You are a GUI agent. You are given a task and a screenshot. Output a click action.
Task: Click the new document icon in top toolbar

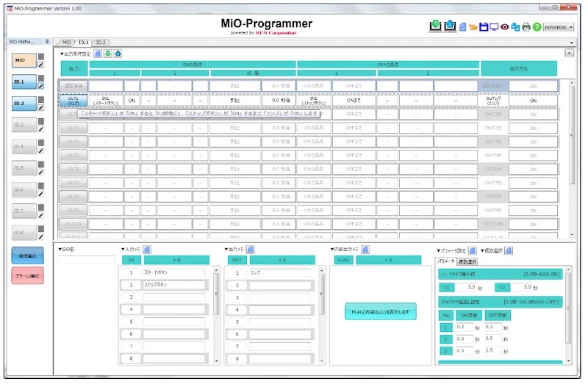(463, 27)
